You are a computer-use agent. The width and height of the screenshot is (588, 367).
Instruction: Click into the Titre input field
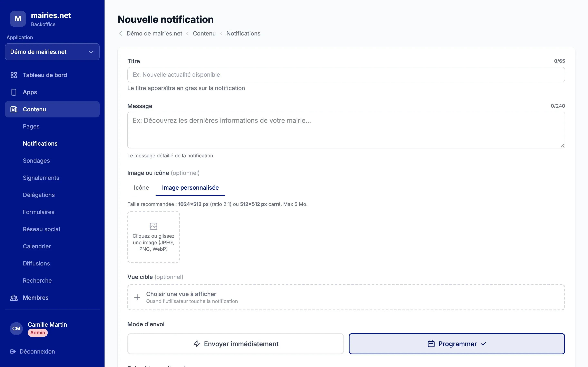click(x=346, y=74)
